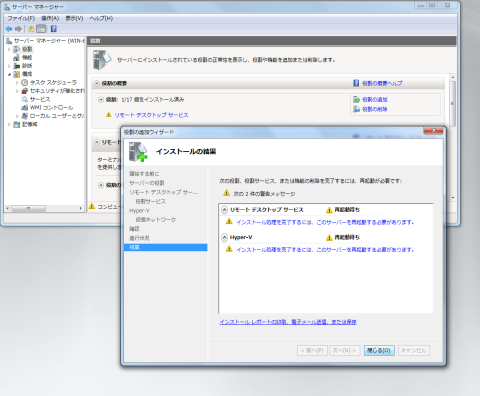Open the インストール レポート print/email/save link
Viewport: 480px width, 396px height.
point(288,322)
